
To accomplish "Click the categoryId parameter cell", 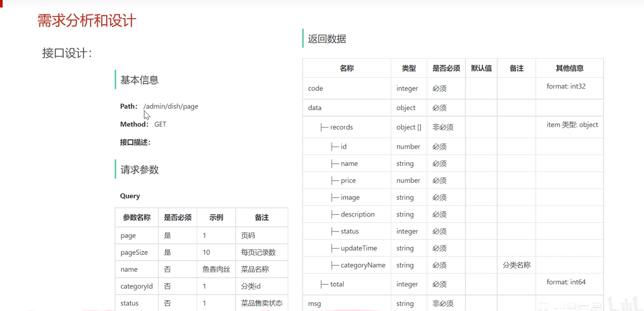I will pyautogui.click(x=136, y=286).
